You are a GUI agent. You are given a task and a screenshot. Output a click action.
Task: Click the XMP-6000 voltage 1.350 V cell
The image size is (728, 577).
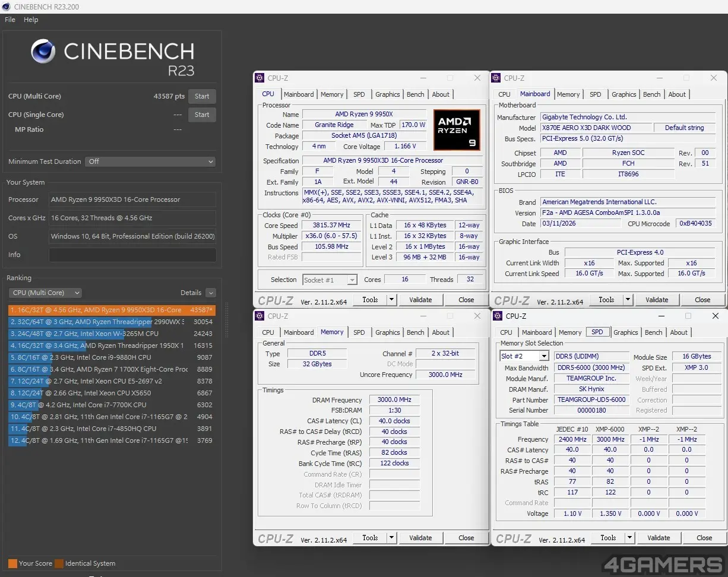click(610, 513)
